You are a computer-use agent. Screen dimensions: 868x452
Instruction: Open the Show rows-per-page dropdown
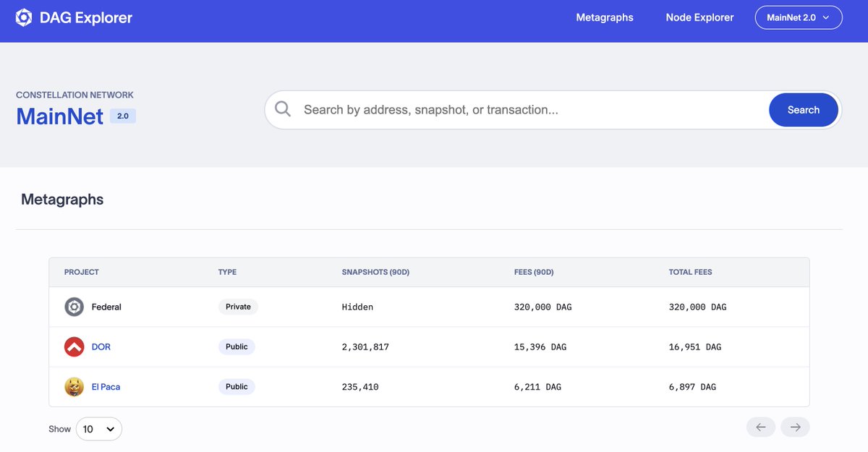99,428
